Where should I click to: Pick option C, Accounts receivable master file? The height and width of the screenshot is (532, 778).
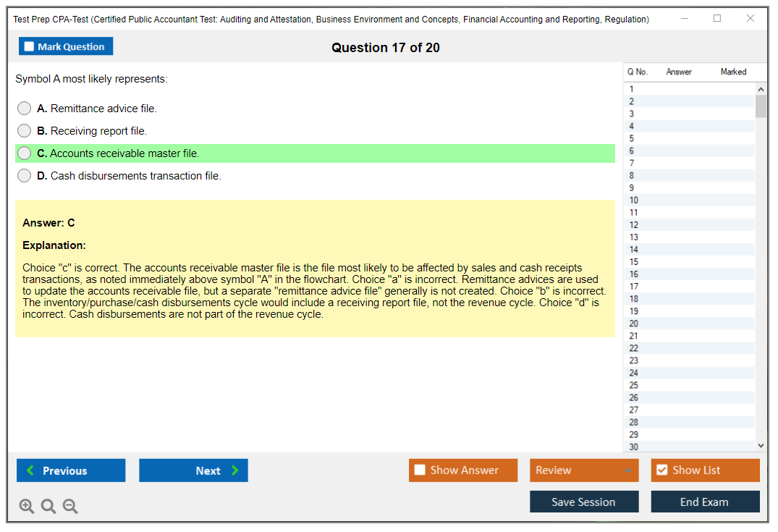click(x=25, y=153)
